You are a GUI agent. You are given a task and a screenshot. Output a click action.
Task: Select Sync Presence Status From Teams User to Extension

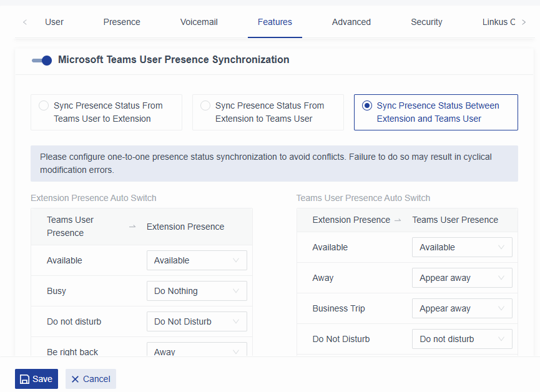[44, 106]
